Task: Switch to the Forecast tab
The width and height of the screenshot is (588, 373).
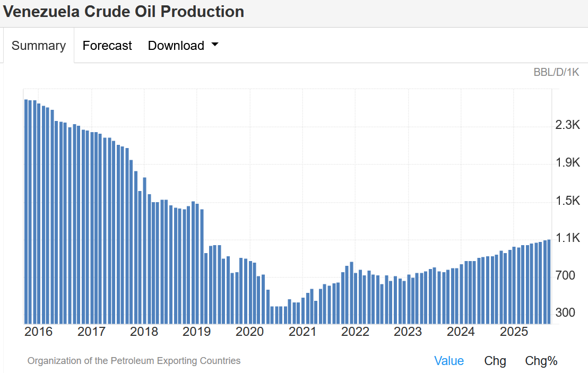Action: (x=107, y=45)
